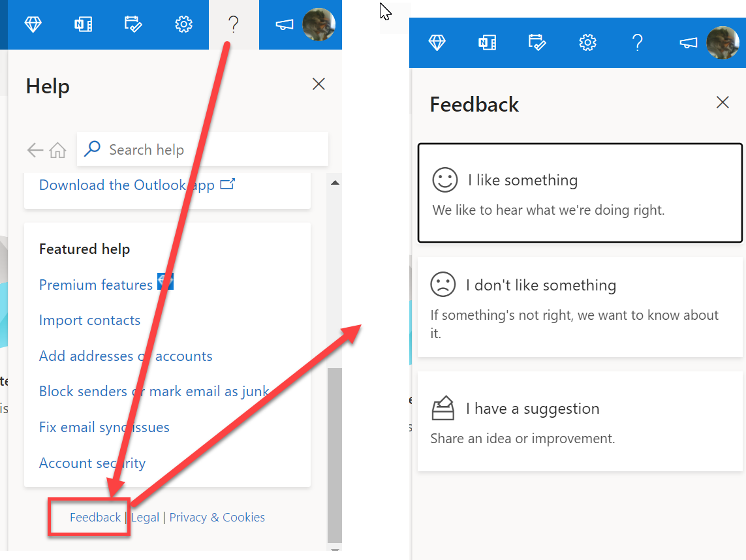Viewport: 746px width, 560px height.
Task: Open OneNote feed icon in Help pane header
Action: pos(84,23)
